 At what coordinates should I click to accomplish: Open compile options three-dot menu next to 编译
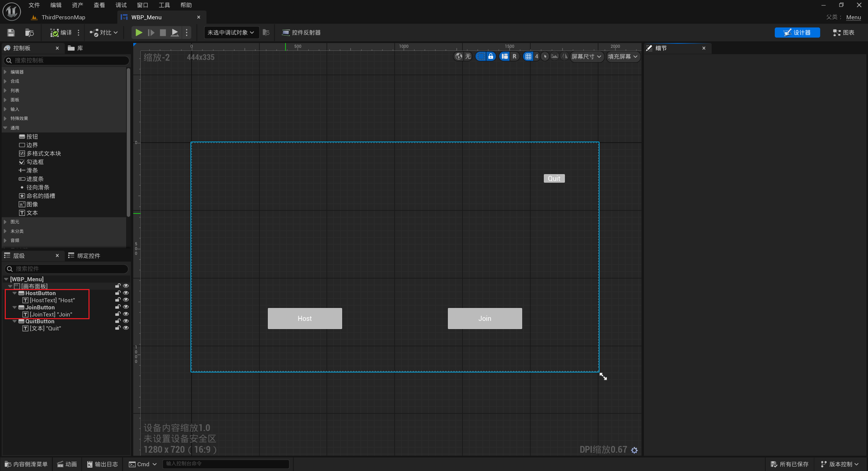[x=78, y=33]
